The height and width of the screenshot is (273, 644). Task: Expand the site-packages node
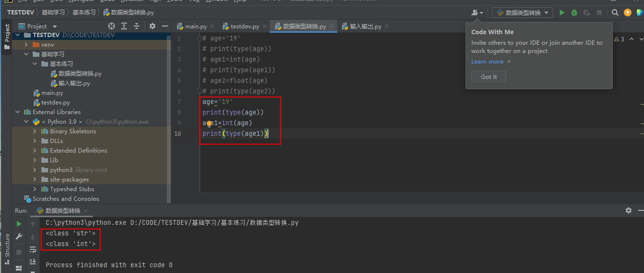pos(35,180)
